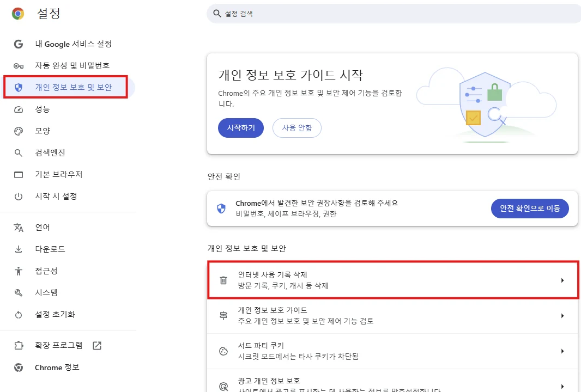Click the wrench icon next to 시스템
The height and width of the screenshot is (392, 581).
tap(18, 293)
